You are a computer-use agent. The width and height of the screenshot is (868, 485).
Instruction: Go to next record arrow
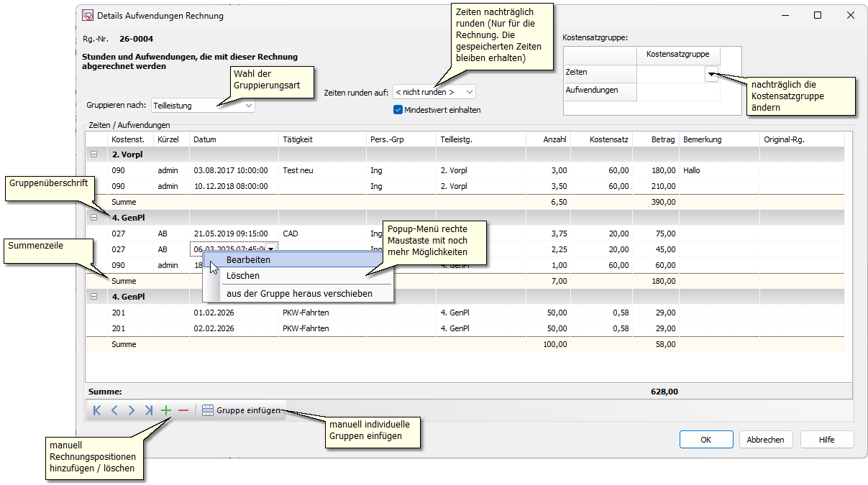coord(131,410)
